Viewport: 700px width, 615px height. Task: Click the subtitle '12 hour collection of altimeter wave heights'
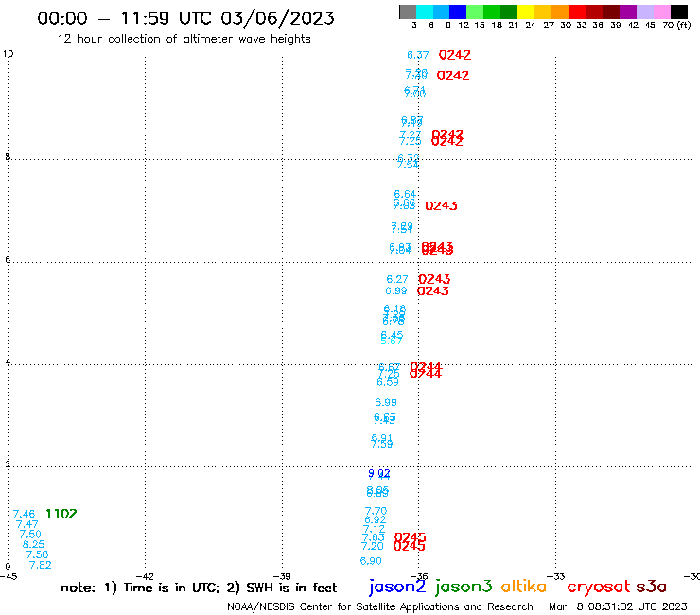[184, 39]
